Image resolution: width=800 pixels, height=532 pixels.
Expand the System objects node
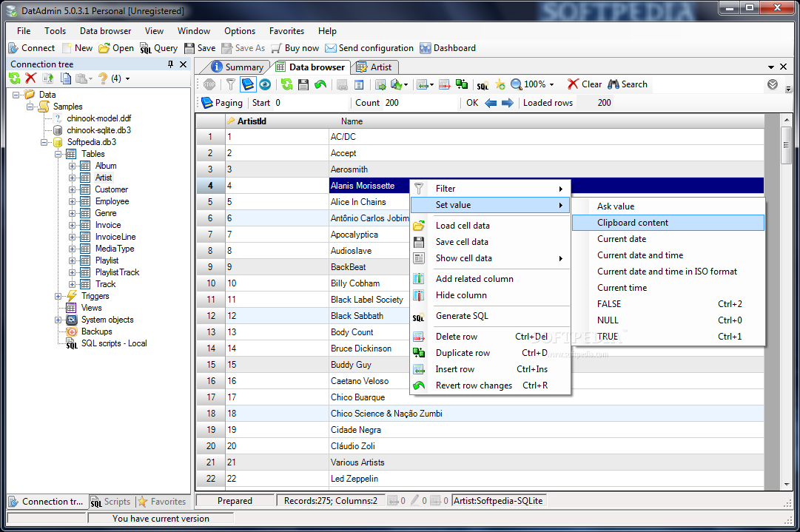pyautogui.click(x=58, y=320)
